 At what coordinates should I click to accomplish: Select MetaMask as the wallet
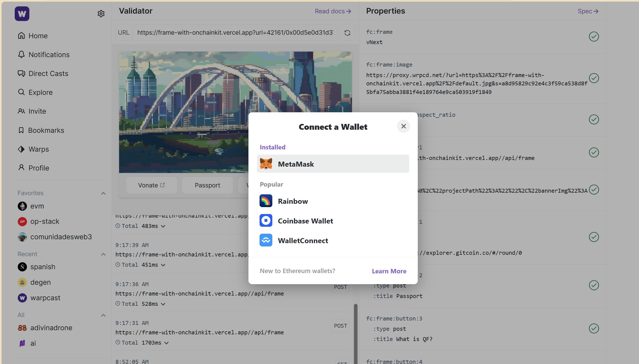[x=333, y=164]
